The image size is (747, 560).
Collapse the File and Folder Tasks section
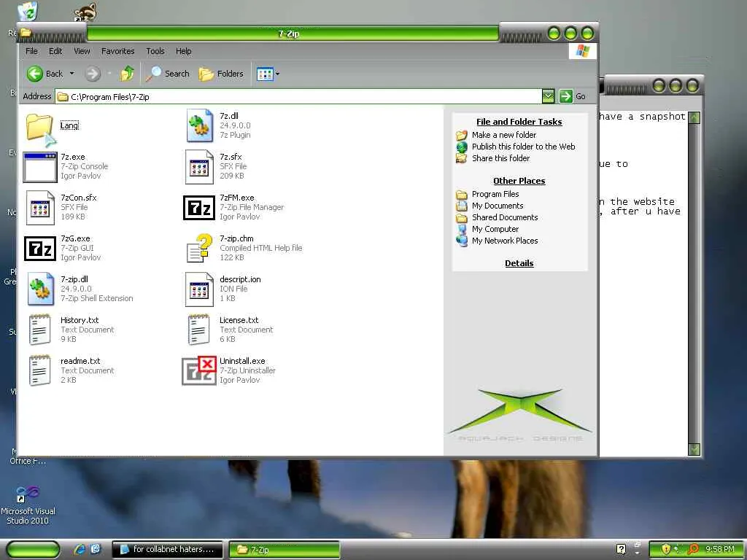(x=519, y=122)
